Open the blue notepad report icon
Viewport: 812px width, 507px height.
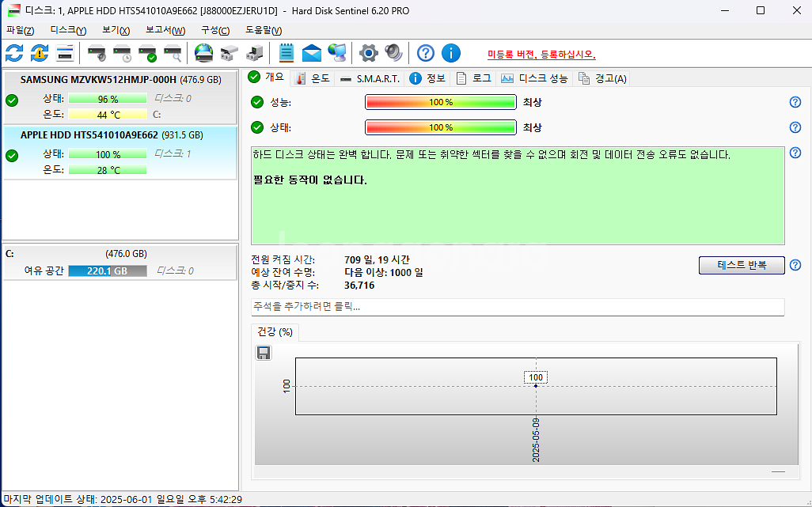[x=286, y=53]
